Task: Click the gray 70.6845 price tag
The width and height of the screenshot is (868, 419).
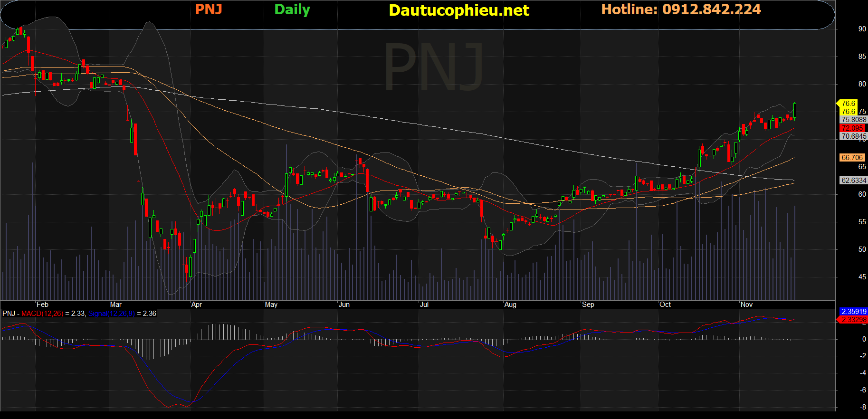Action: point(853,136)
